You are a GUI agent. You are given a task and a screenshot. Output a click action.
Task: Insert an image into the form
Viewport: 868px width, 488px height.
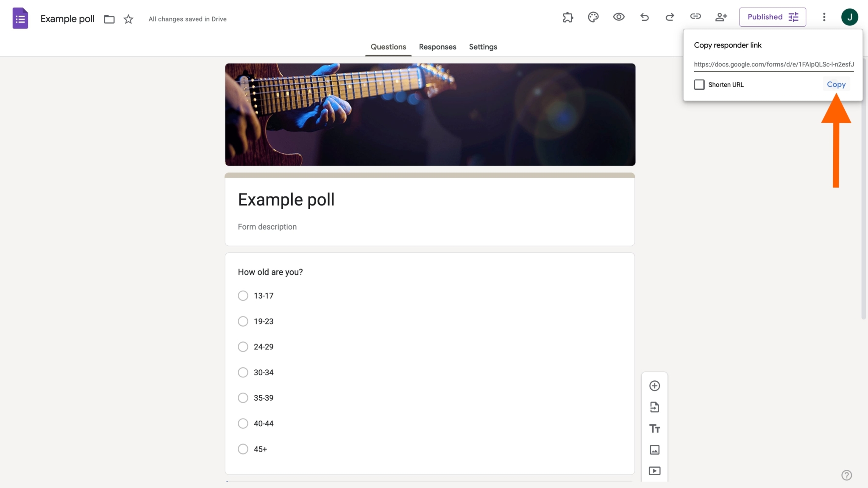pyautogui.click(x=654, y=449)
